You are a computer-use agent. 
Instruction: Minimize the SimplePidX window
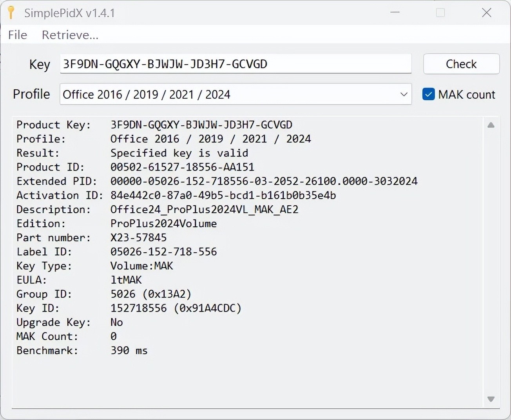[395, 13]
